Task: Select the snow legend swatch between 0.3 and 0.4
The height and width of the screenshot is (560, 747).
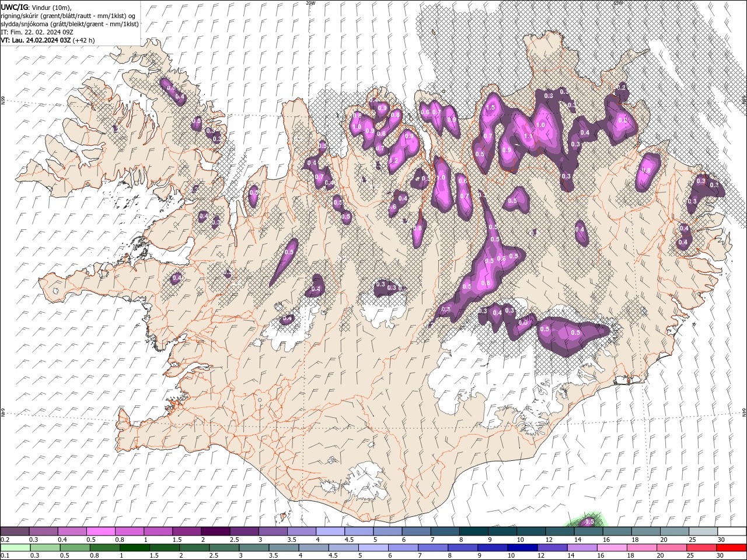Action: point(44,531)
